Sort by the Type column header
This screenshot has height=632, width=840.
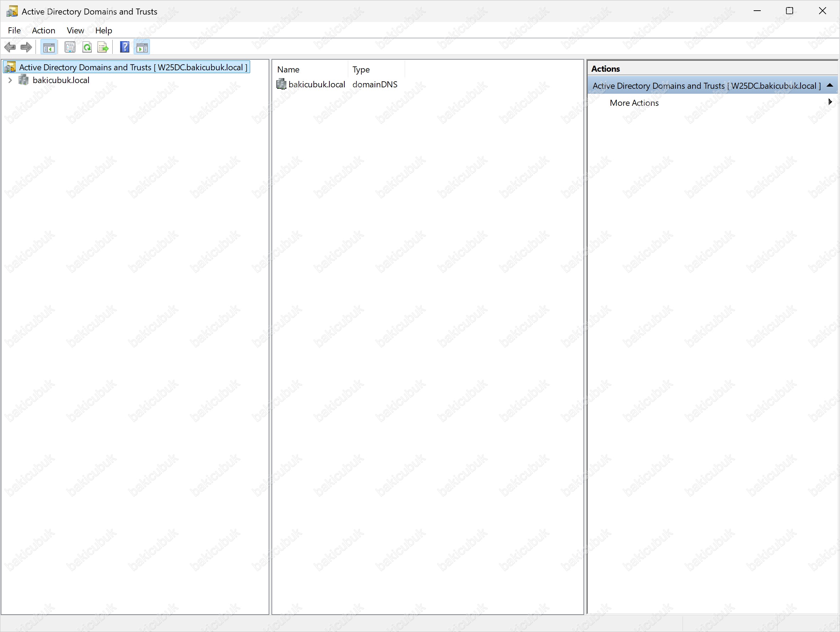pos(376,70)
